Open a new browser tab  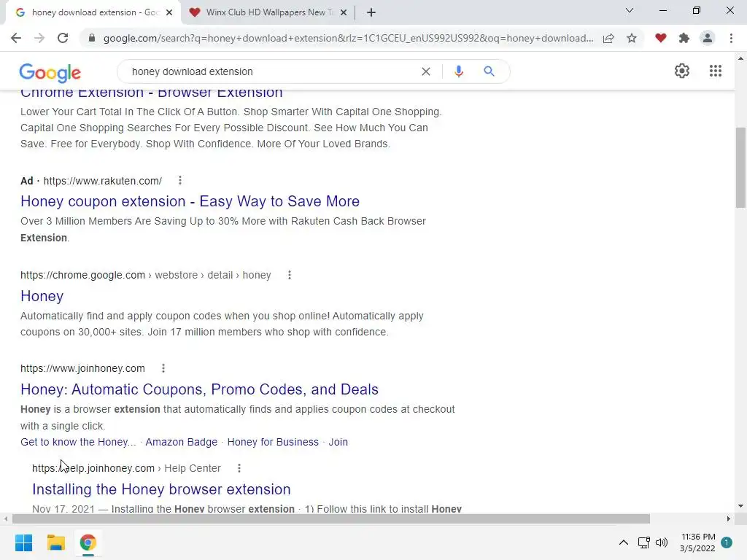click(371, 12)
